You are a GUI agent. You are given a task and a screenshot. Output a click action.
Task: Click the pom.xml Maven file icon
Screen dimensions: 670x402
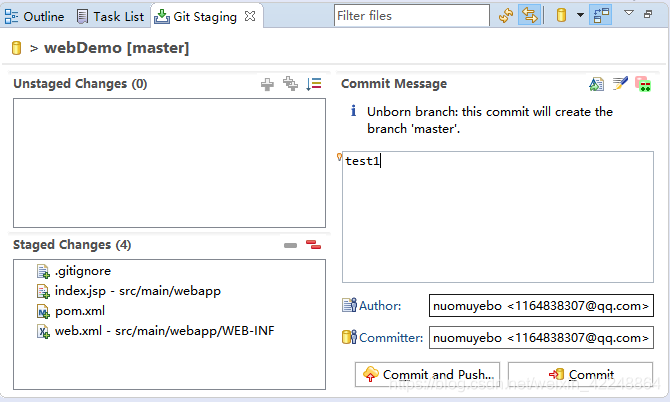point(43,311)
